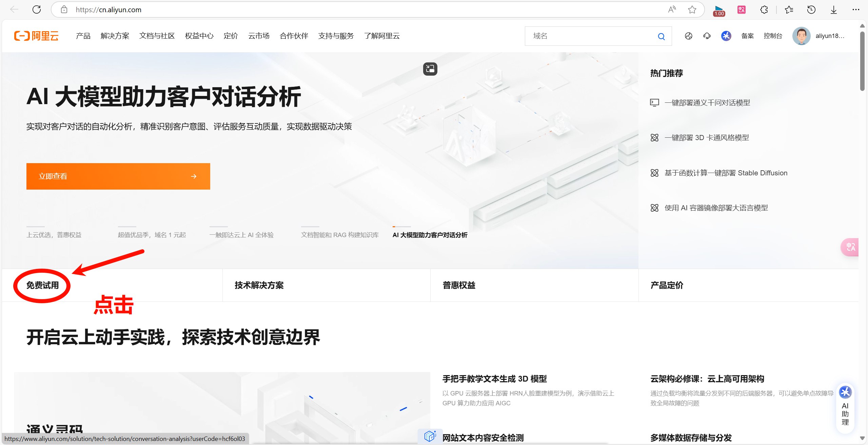868x445 pixels.
Task: Click the search magnifier icon
Action: tap(661, 36)
